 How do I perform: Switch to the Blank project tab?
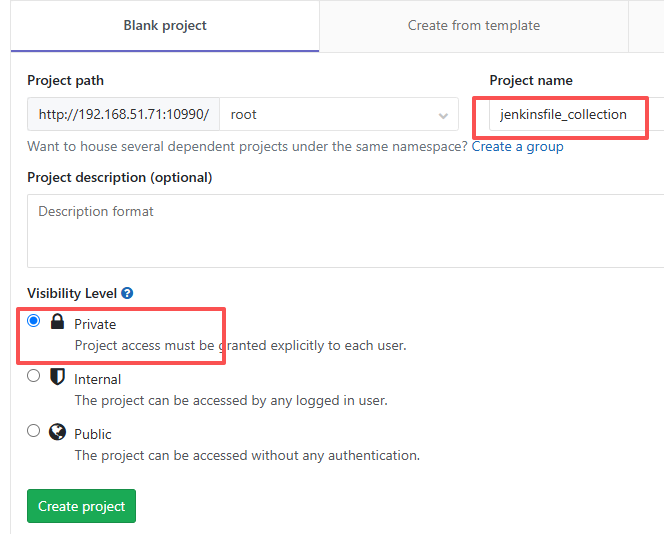[165, 26]
